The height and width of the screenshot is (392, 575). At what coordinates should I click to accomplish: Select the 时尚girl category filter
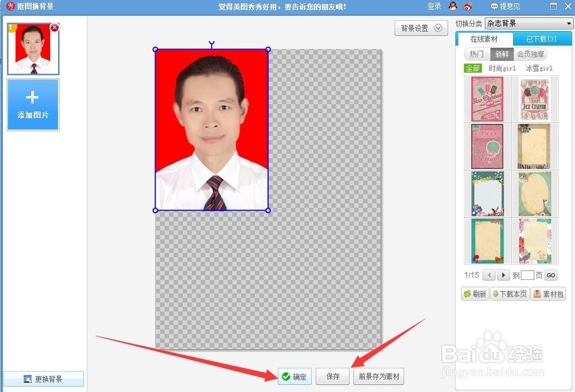coord(501,67)
